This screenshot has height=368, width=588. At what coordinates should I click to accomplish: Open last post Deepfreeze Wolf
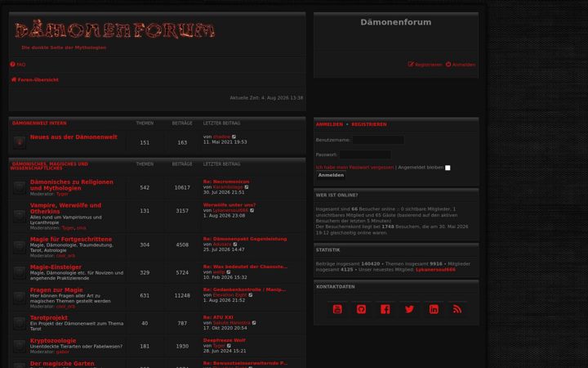click(x=225, y=340)
